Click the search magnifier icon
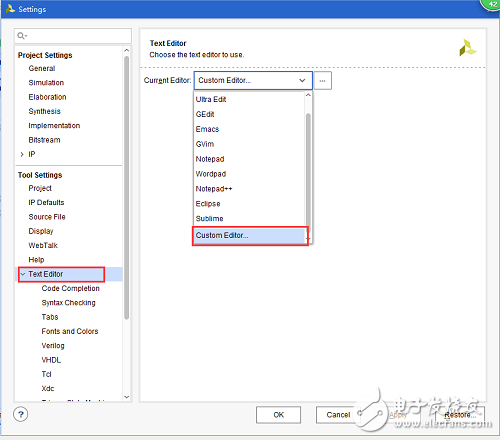Viewport: 500px width, 440px height. pos(21,35)
